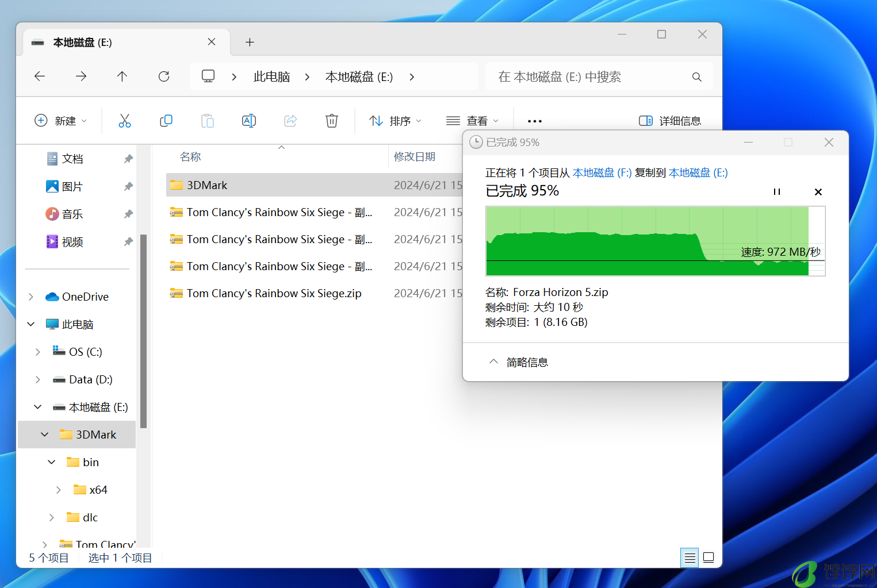
Task: Sort by 修改日期 column header
Action: point(415,156)
